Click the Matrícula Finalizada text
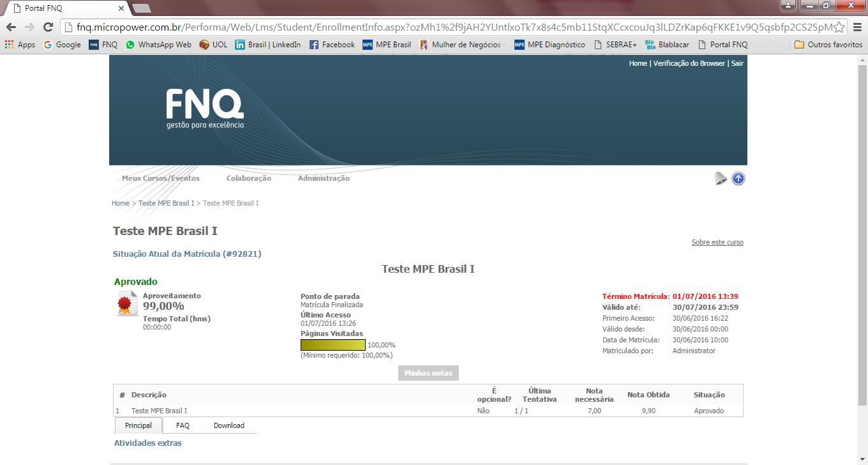 click(x=332, y=305)
